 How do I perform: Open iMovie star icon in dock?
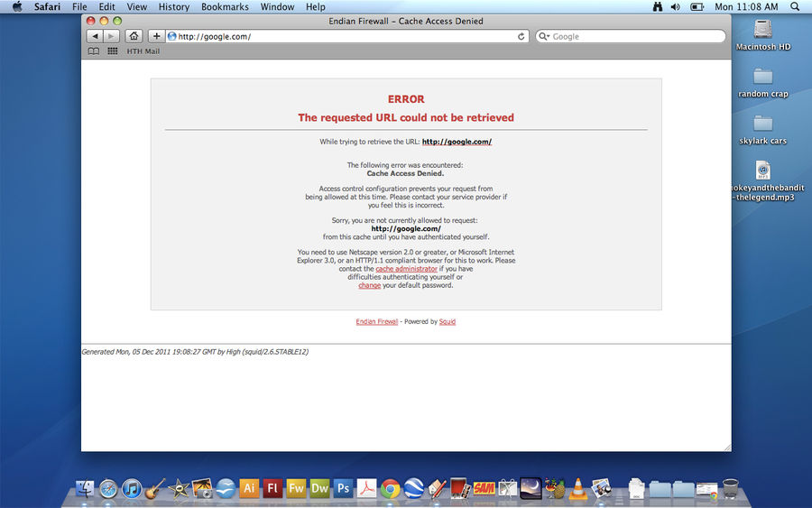click(179, 489)
